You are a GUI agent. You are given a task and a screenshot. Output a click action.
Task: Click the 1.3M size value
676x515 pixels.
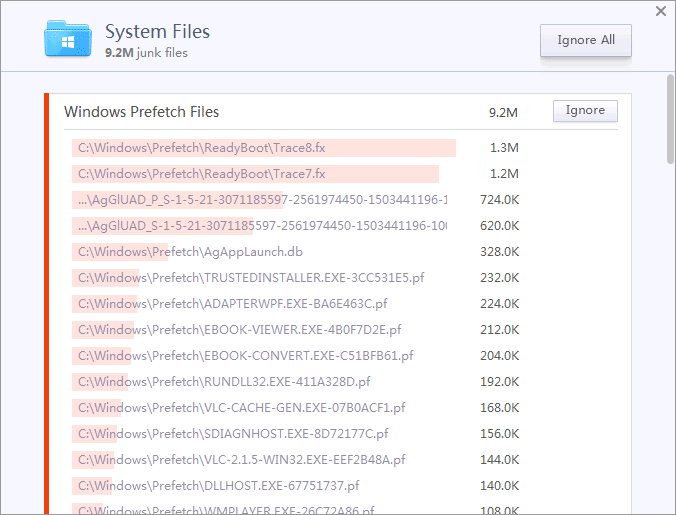pyautogui.click(x=504, y=148)
